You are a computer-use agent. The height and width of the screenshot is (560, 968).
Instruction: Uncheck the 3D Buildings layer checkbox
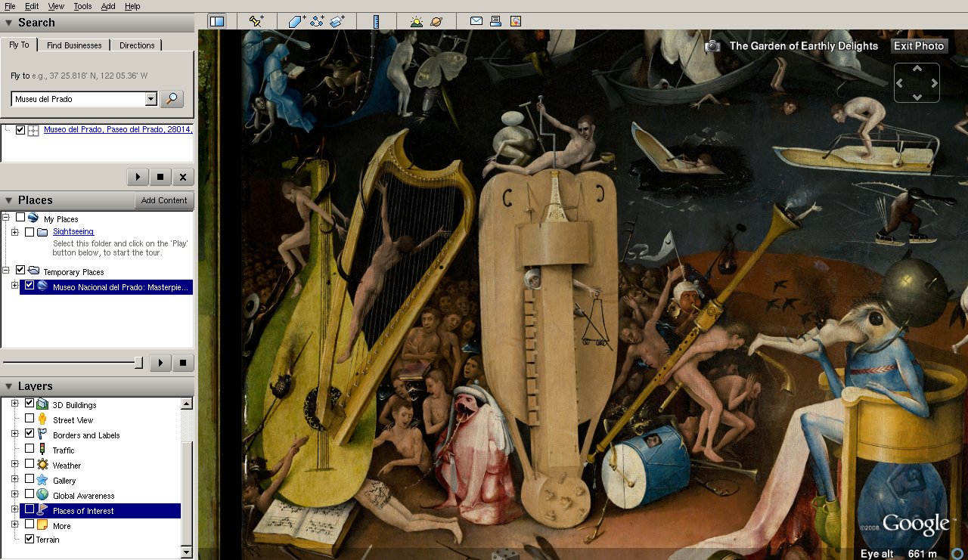(x=29, y=404)
